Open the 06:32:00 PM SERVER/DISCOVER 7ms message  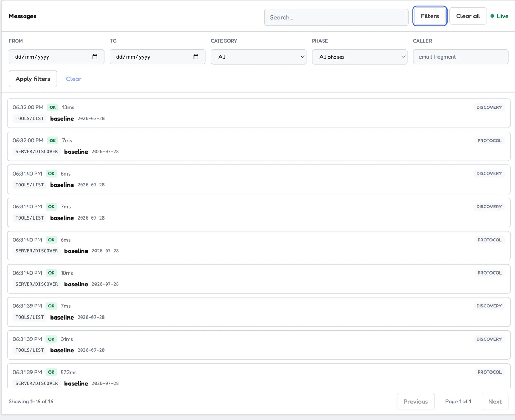[259, 146]
